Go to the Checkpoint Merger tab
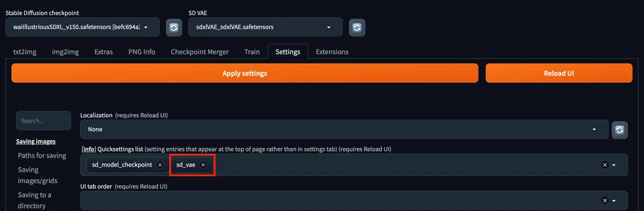The image size is (644, 211). tap(200, 52)
